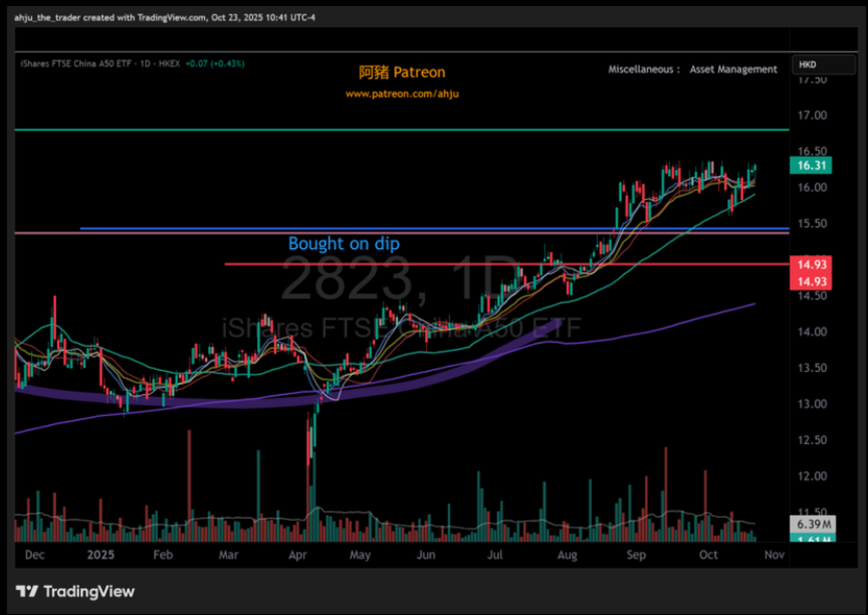Click the 2025 year label on time axis

tap(100, 555)
